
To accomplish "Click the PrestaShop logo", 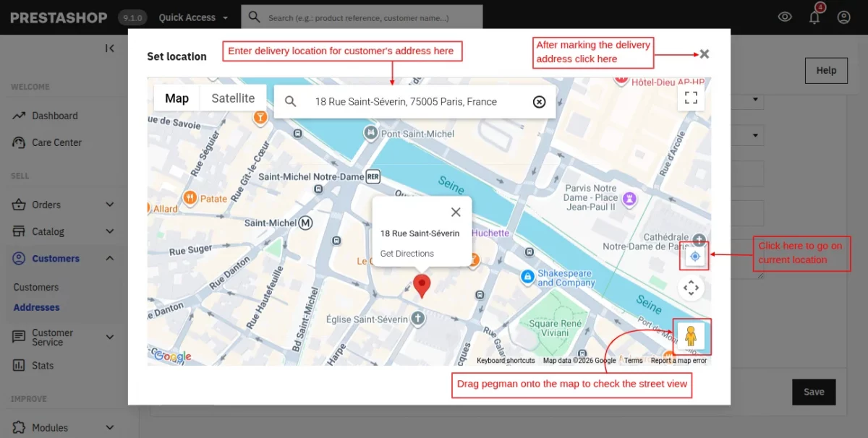I will coord(59,17).
